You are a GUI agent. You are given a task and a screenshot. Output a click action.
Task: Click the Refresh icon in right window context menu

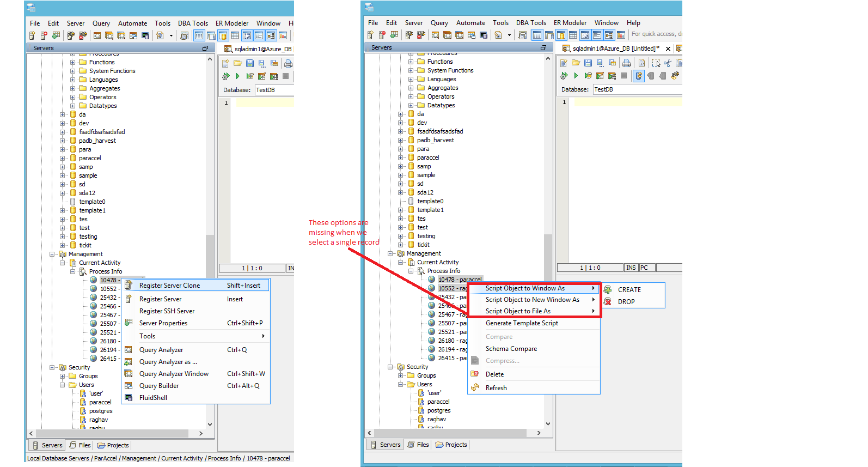tap(475, 387)
